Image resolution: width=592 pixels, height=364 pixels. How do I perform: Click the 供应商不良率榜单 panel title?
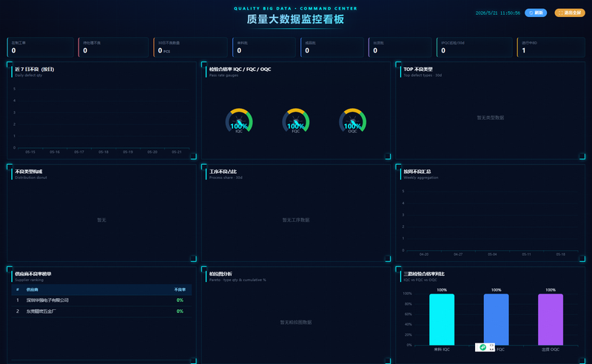(x=33, y=274)
